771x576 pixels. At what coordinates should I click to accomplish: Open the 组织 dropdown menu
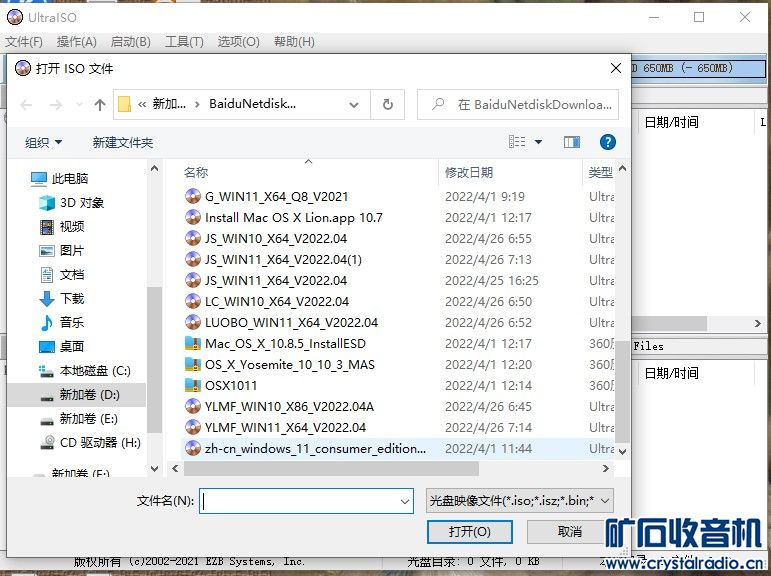click(43, 143)
